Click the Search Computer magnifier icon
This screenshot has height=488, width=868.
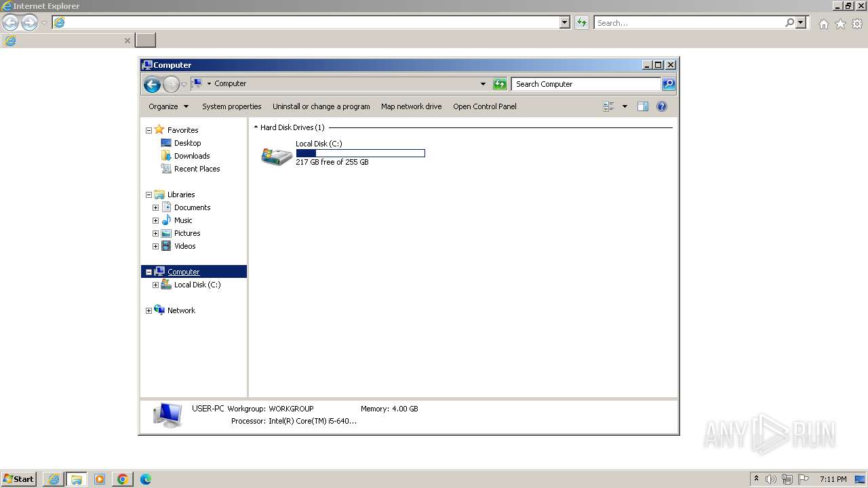[669, 84]
